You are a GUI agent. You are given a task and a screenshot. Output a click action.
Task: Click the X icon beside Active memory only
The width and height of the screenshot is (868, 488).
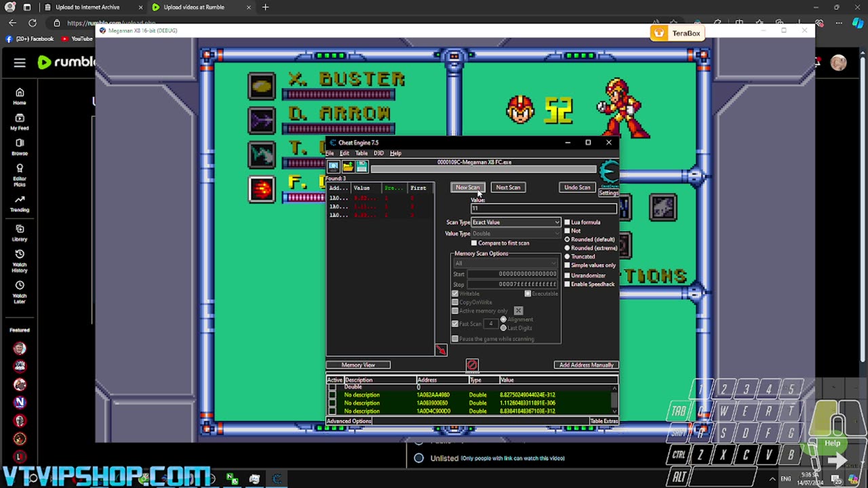click(x=518, y=310)
